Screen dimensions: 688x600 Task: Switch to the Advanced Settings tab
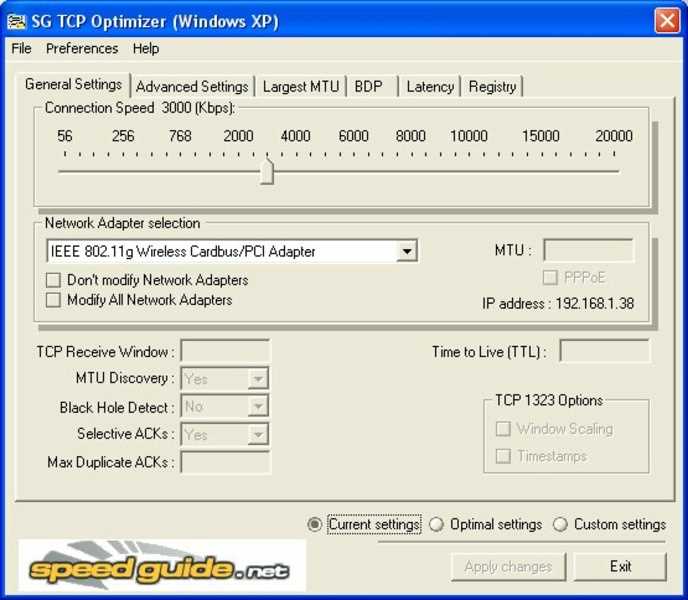coord(192,87)
